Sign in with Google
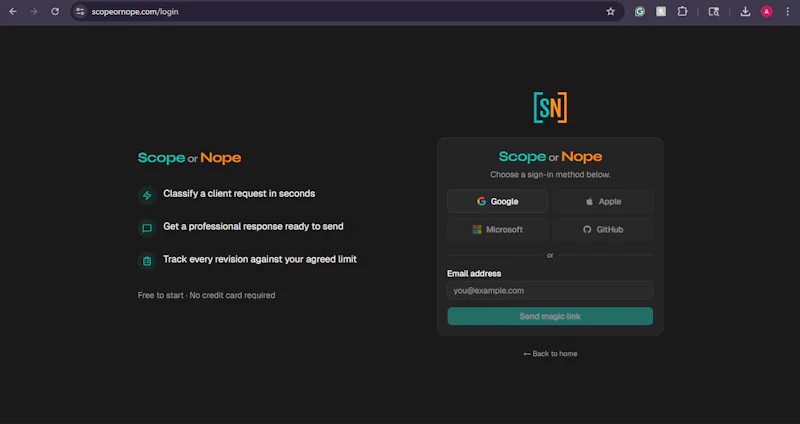 [497, 202]
